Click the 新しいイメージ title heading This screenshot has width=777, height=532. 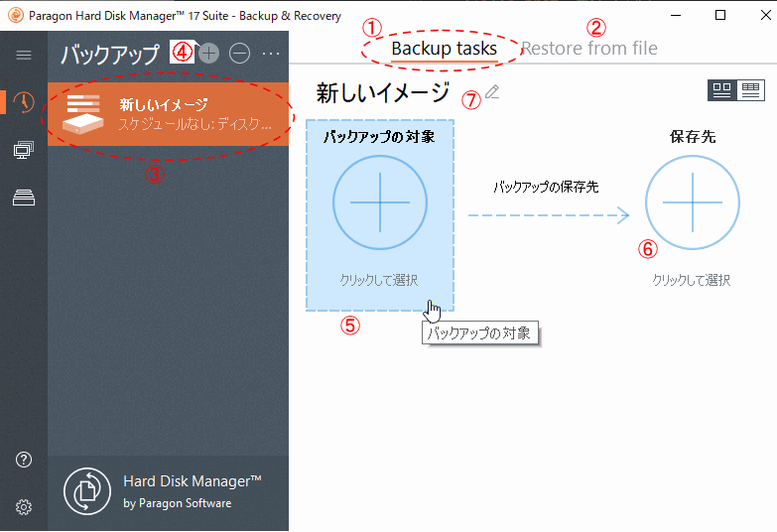(383, 93)
